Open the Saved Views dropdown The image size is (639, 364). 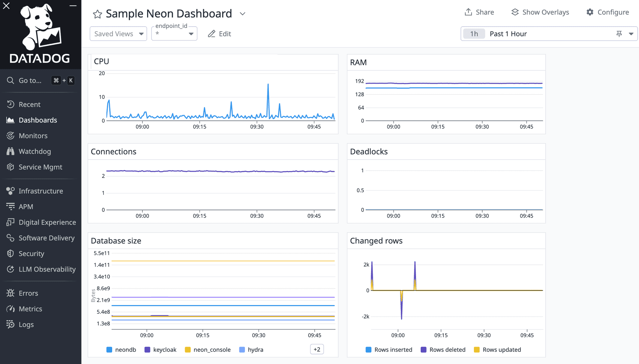point(118,34)
